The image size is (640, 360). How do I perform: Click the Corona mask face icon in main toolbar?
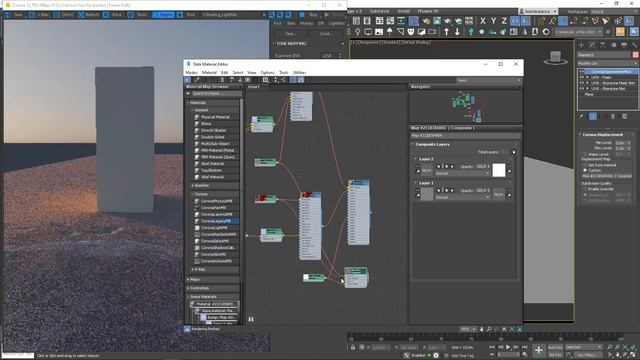tap(411, 32)
